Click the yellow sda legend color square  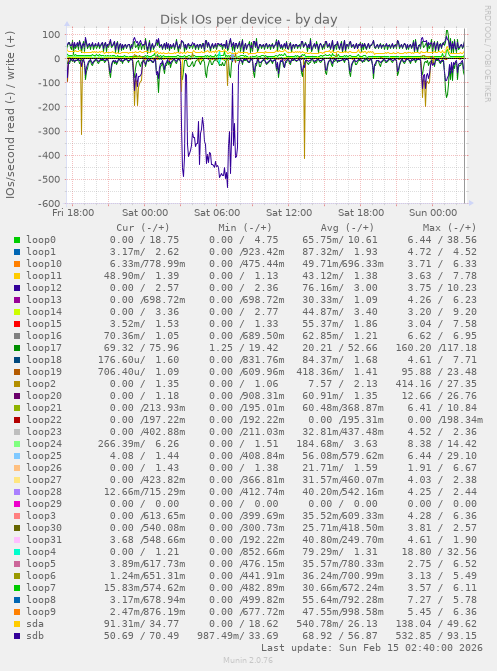coord(17,624)
